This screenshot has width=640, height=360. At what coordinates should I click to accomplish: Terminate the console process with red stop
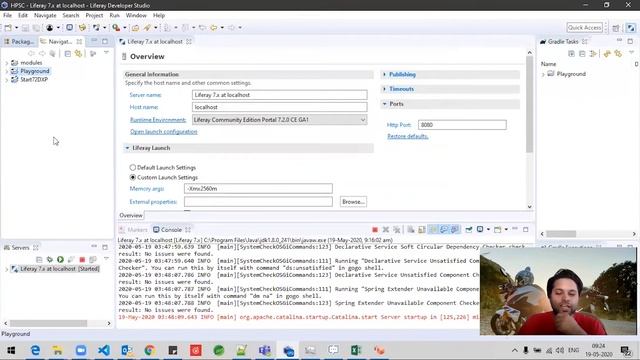[375, 230]
